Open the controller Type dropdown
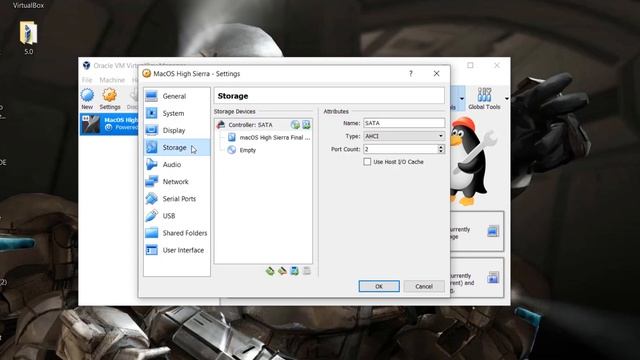 pyautogui.click(x=404, y=136)
